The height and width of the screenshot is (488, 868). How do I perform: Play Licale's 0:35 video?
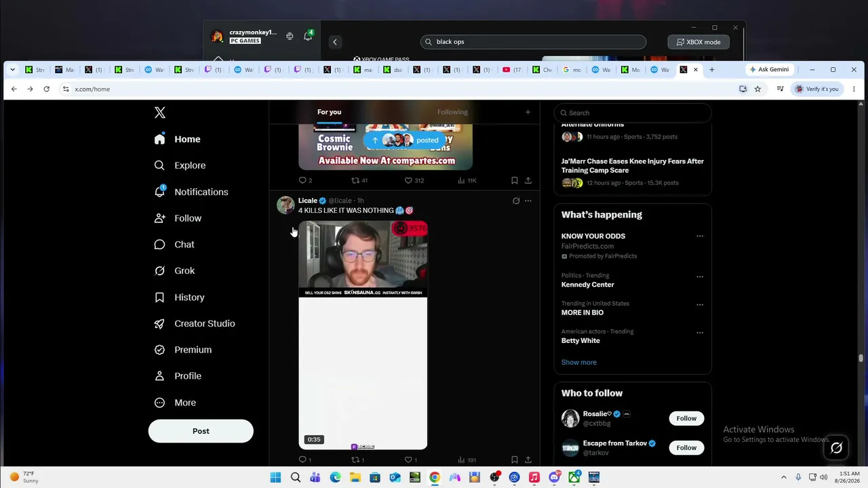tap(363, 335)
